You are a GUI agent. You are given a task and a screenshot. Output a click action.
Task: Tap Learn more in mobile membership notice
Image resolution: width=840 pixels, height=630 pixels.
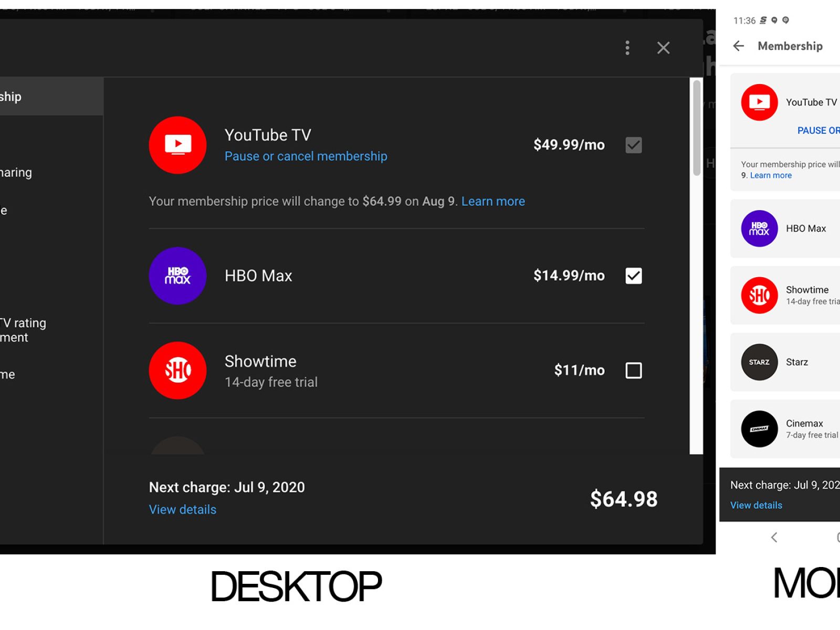coord(771,175)
